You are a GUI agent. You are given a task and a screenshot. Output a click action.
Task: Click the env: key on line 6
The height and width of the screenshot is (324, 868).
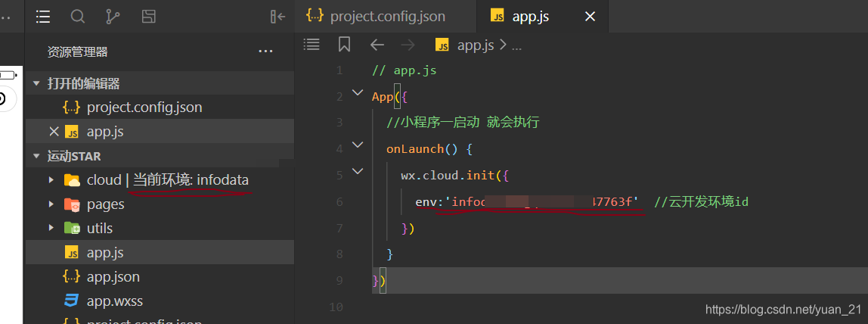pyautogui.click(x=430, y=201)
